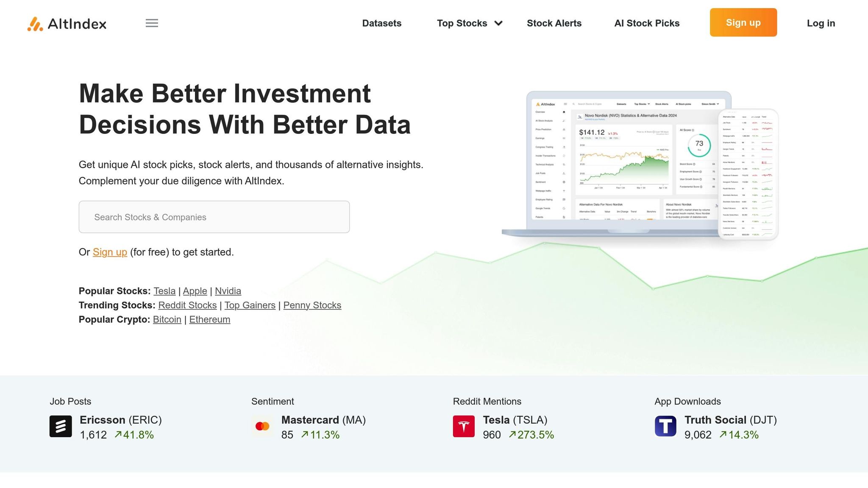
Task: Click Log in
Action: click(821, 23)
